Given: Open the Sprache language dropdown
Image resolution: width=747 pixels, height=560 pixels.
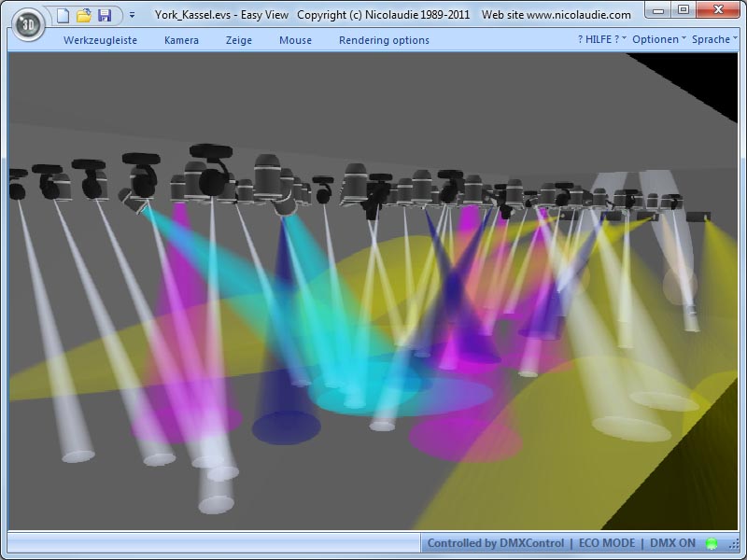Looking at the screenshot, I should (x=714, y=39).
